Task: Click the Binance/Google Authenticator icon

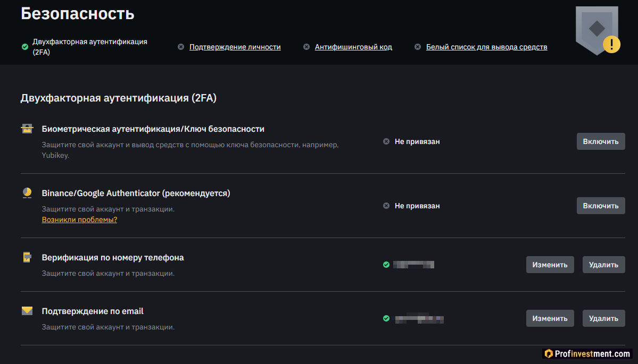Action: 27,192
